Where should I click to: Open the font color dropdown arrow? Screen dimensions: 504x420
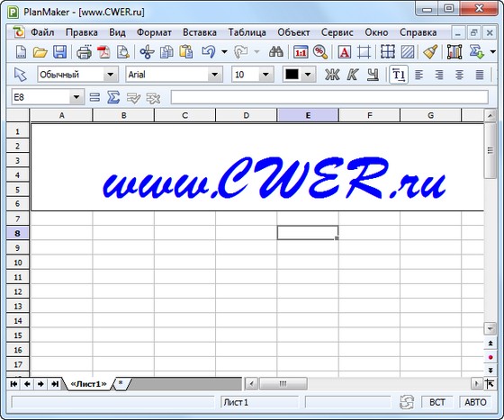tap(308, 75)
